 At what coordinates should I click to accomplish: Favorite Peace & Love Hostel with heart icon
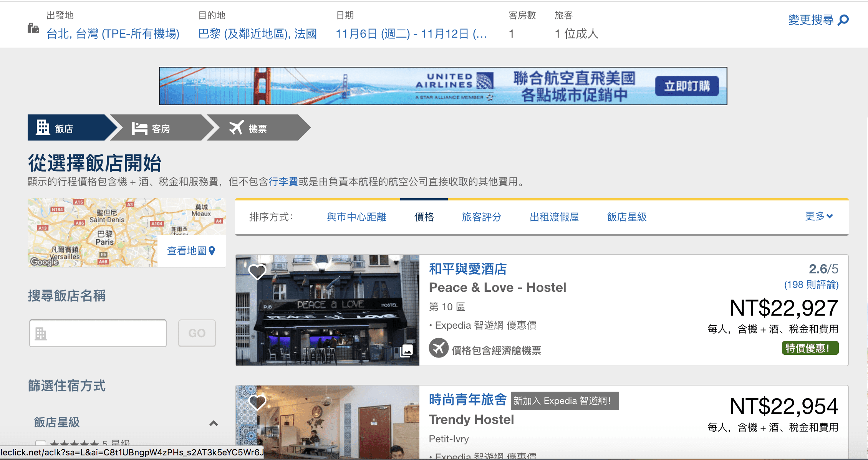pos(257,272)
